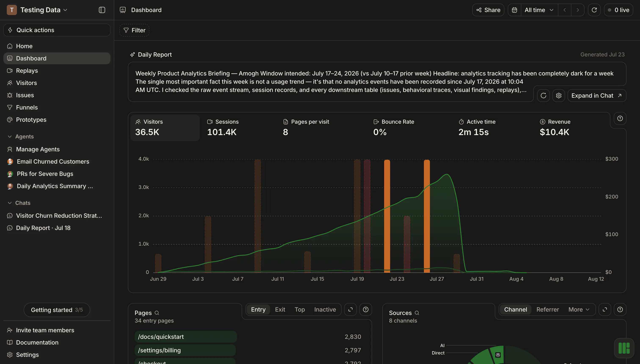Collapse the Agents section
Screen dimensions: 640x364
(21, 137)
